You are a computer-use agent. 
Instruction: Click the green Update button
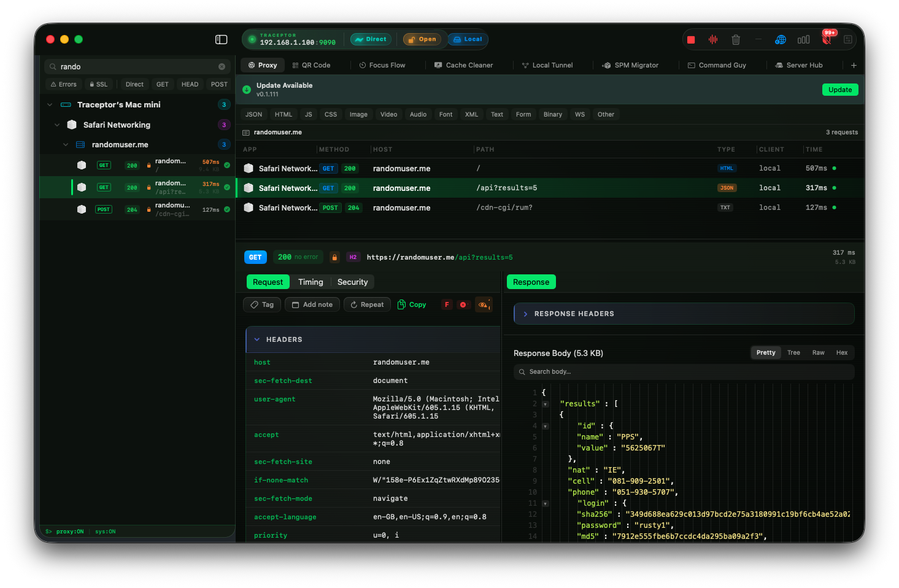840,90
